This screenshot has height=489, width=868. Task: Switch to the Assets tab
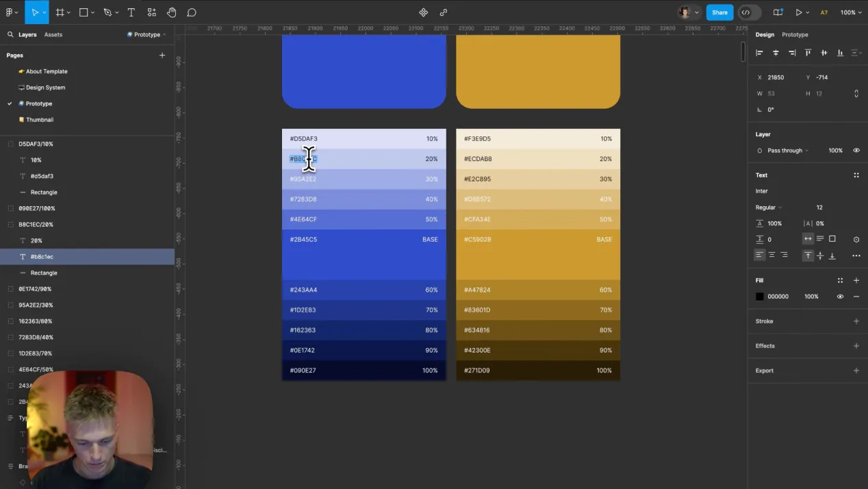[53, 34]
